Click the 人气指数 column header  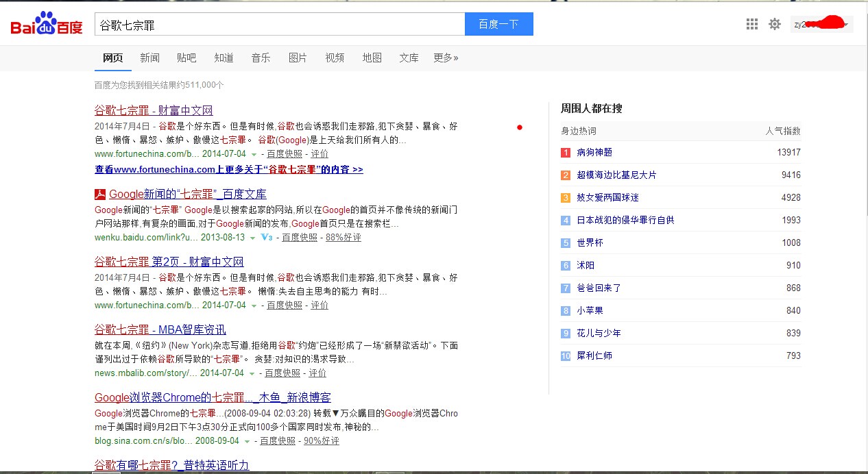tap(783, 131)
